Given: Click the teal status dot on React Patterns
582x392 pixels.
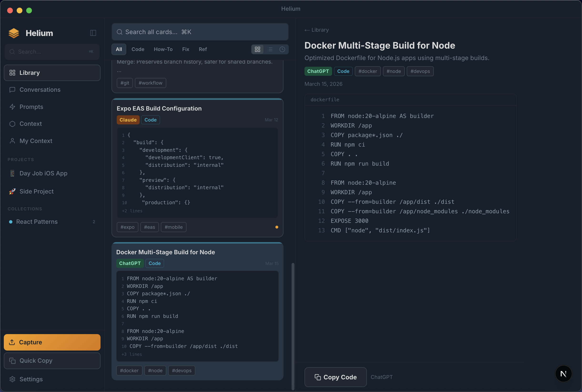Looking at the screenshot, I should (x=11, y=222).
